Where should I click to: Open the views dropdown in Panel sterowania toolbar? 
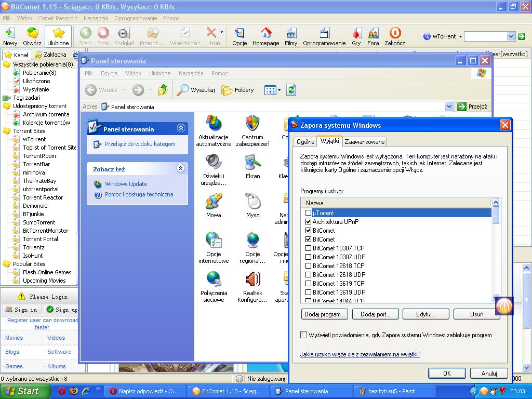[x=279, y=90]
